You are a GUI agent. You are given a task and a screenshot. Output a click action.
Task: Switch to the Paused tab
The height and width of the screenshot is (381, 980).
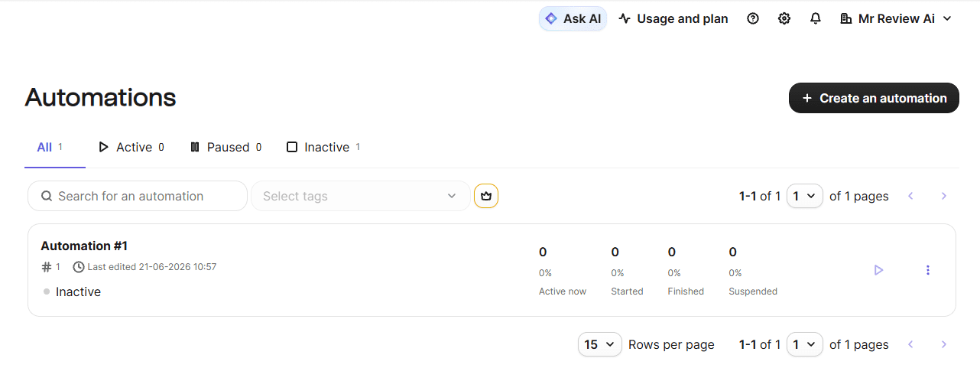[226, 147]
